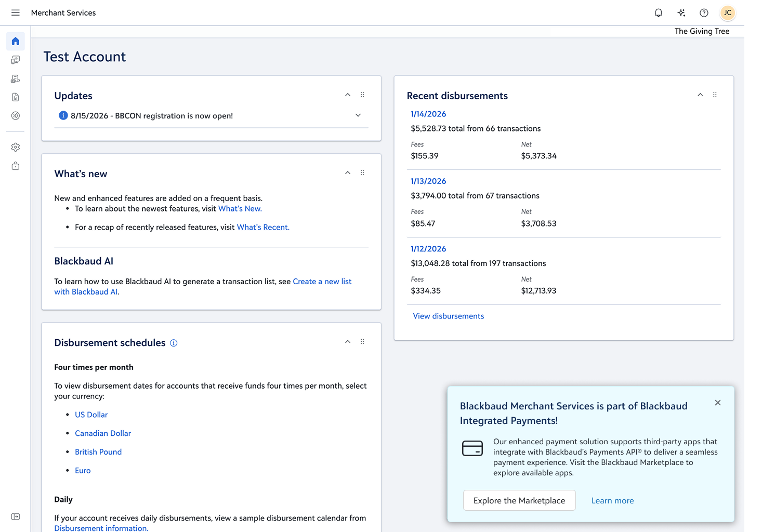
Task: Click the $5,528.73 total from 66 transactions text
Action: (476, 129)
